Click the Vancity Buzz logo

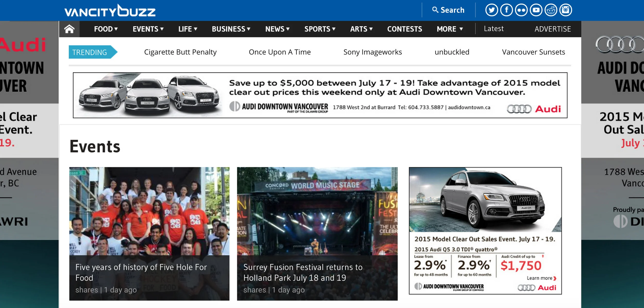click(110, 11)
